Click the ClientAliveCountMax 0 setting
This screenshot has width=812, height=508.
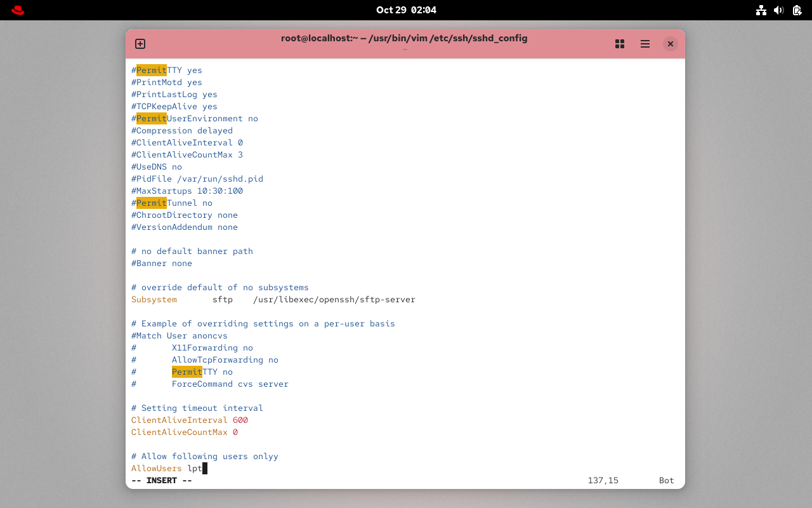coord(184,432)
